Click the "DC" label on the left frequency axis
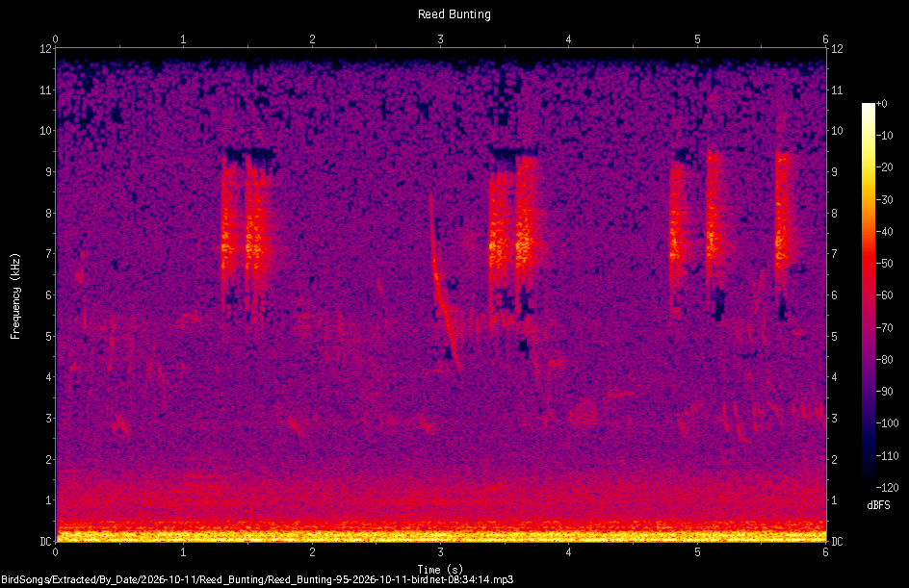 tap(46, 542)
